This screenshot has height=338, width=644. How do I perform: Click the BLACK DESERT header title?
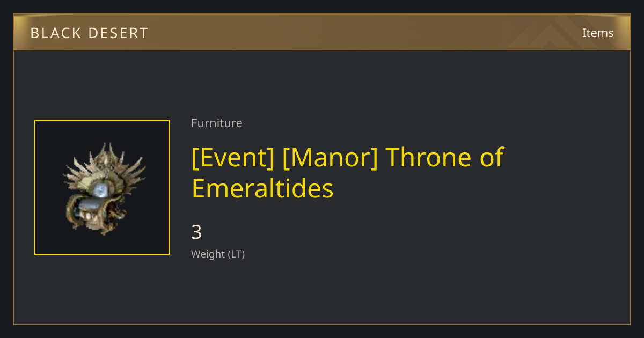89,33
